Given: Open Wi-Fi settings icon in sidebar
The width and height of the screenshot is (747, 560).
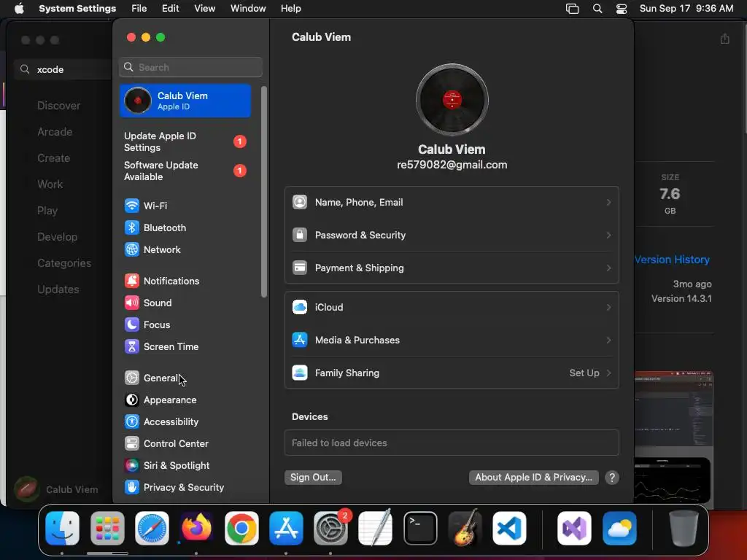Looking at the screenshot, I should point(131,206).
